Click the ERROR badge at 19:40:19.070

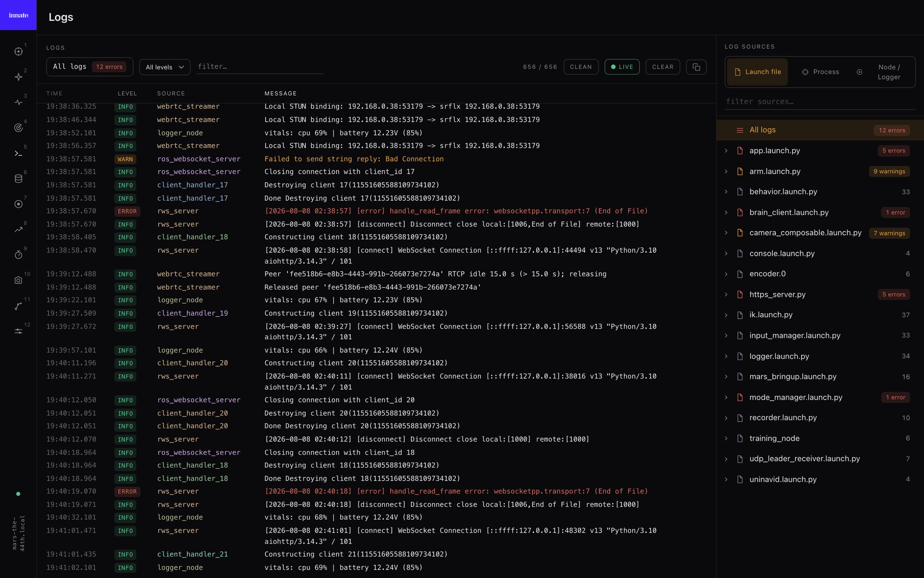point(127,492)
